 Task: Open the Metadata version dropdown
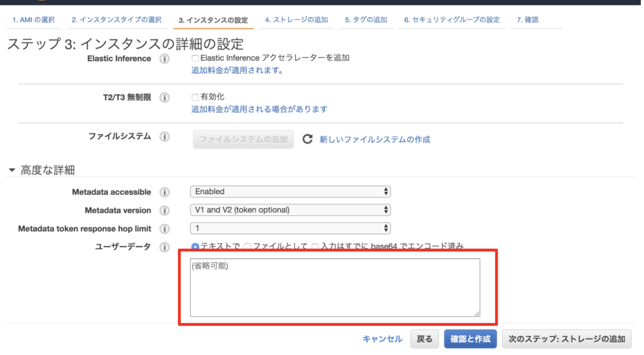coord(290,210)
